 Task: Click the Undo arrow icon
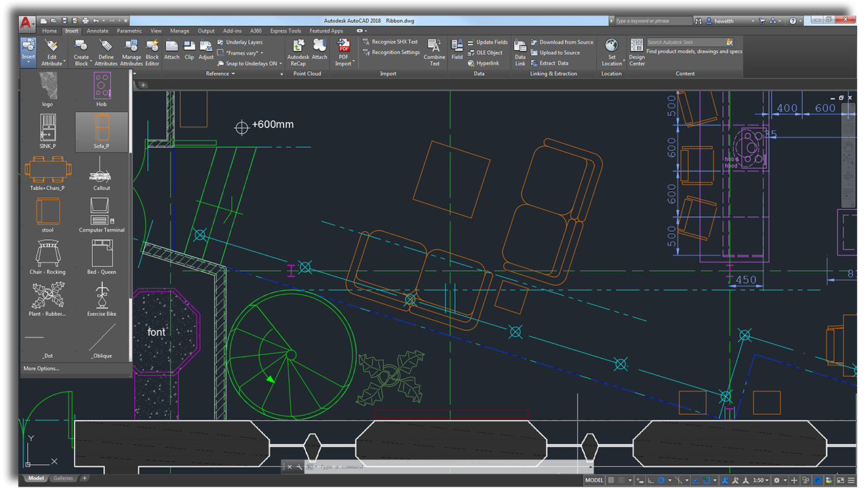coord(96,21)
